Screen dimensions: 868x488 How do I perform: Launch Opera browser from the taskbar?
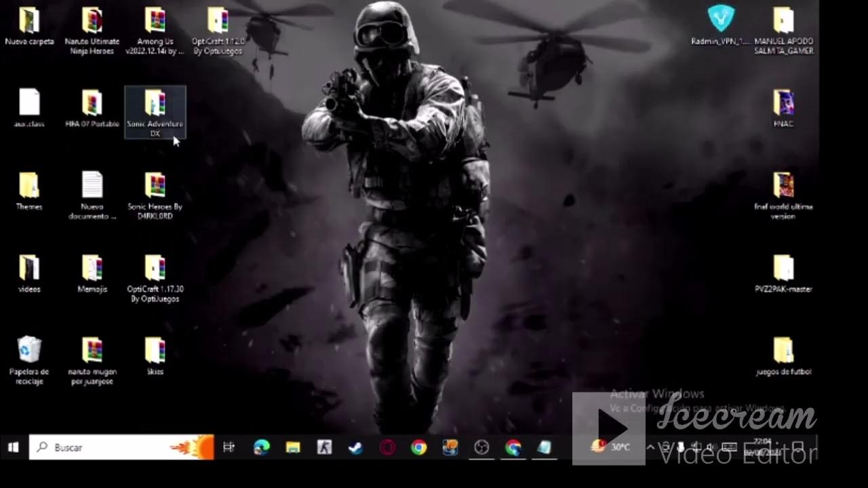387,447
